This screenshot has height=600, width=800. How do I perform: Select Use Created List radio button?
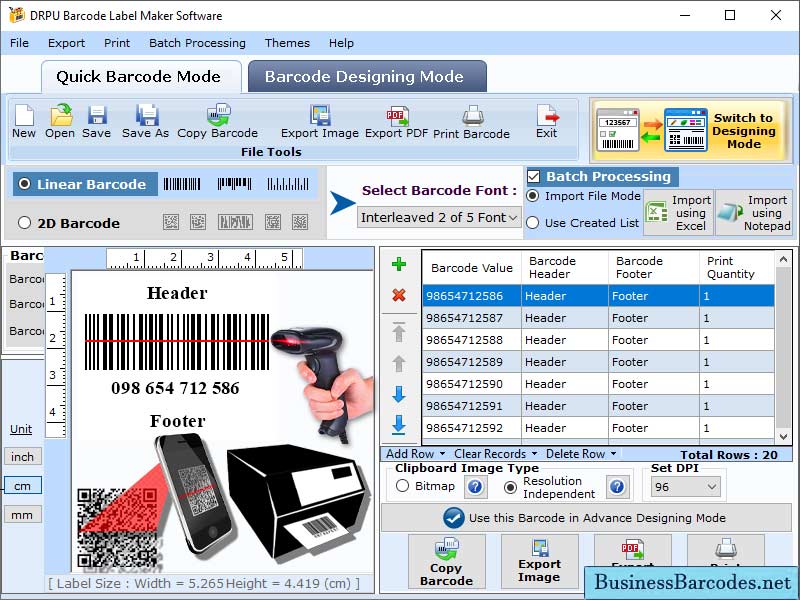click(x=533, y=223)
